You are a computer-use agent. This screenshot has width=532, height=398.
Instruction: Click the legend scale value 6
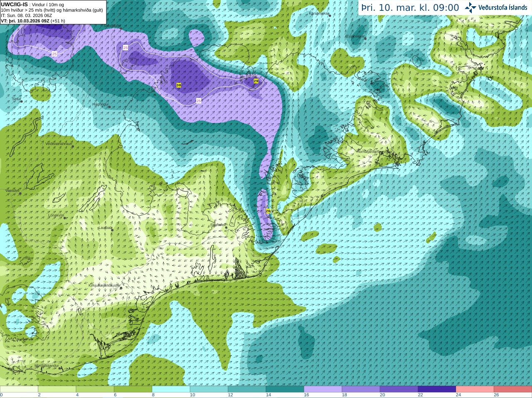coord(115,395)
